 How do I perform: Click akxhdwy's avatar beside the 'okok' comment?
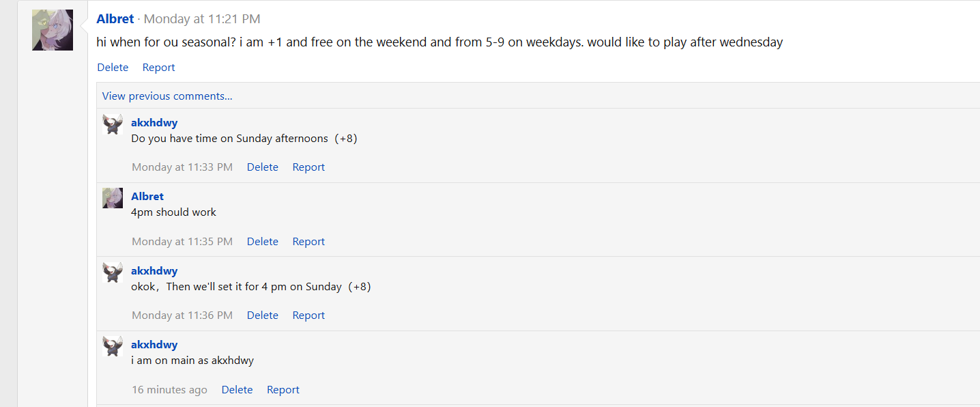[113, 272]
